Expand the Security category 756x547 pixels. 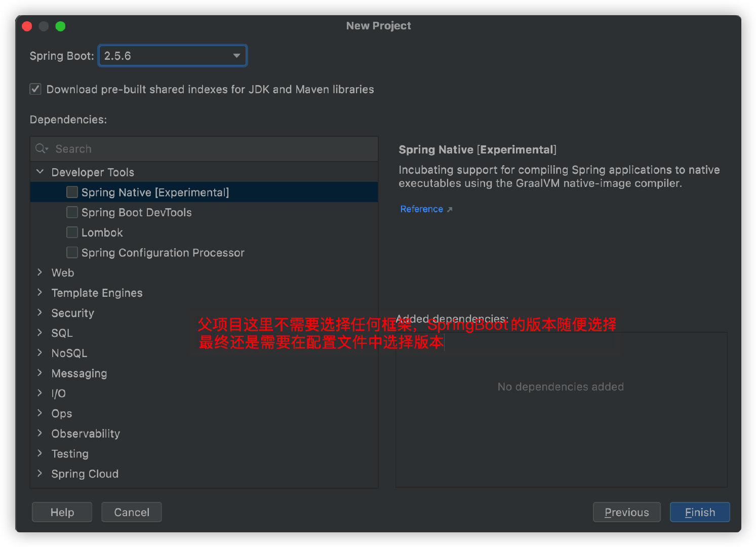[40, 313]
